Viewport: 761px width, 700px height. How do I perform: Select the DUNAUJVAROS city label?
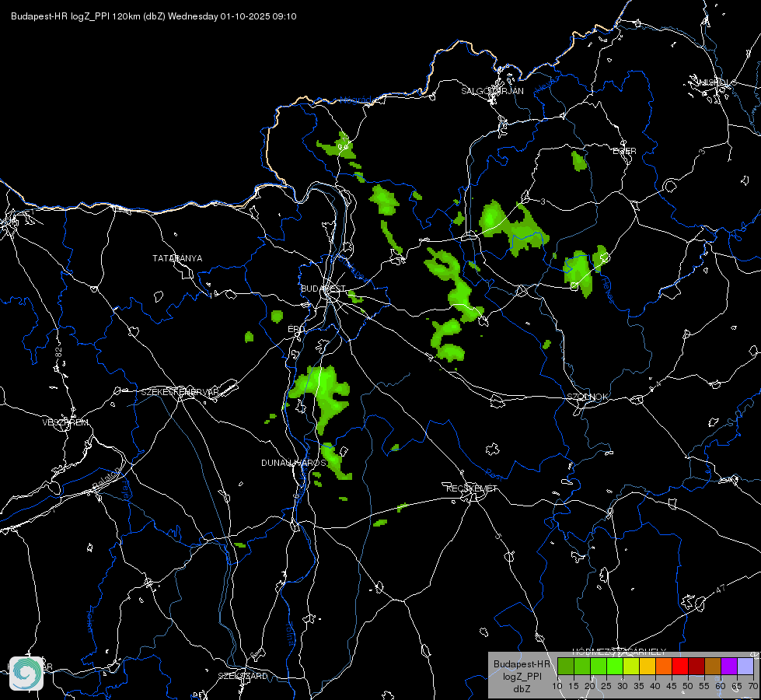(293, 463)
